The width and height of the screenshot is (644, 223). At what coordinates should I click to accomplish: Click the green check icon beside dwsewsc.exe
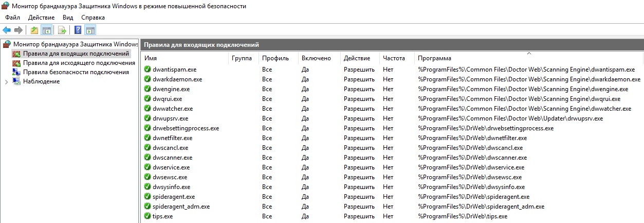click(x=148, y=177)
